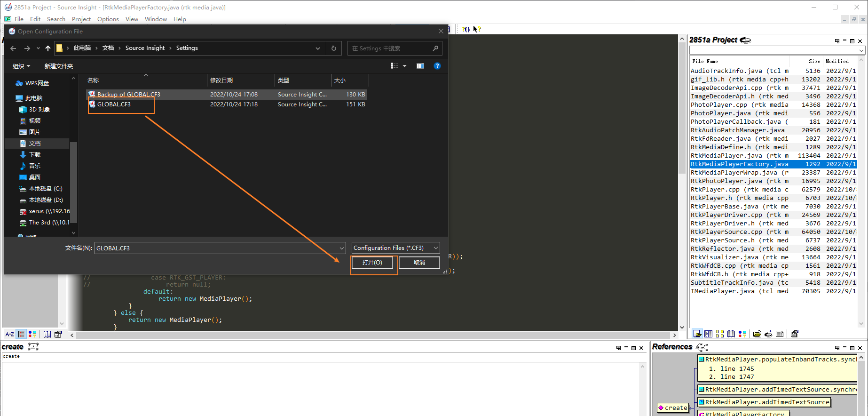Click the context icon beside create title

[33, 347]
